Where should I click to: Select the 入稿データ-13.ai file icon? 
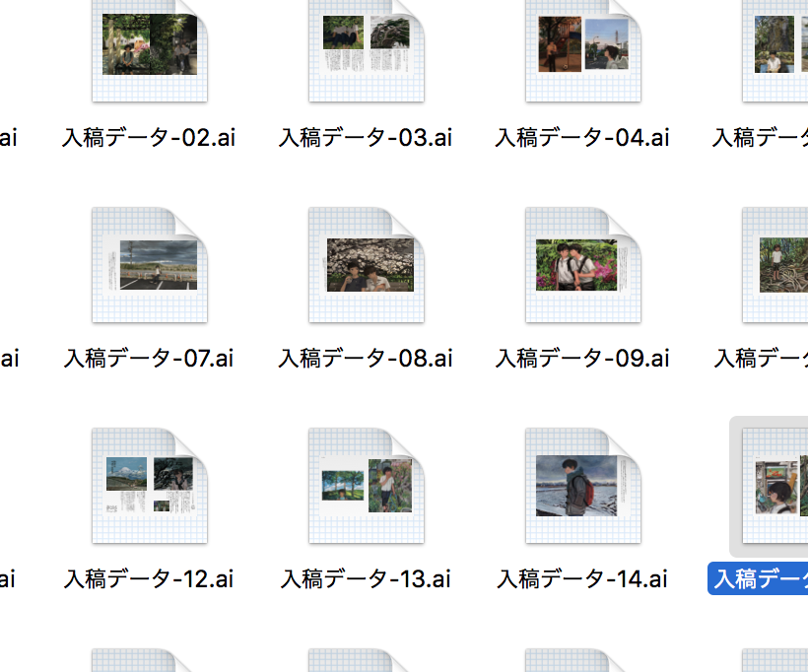pos(367,486)
